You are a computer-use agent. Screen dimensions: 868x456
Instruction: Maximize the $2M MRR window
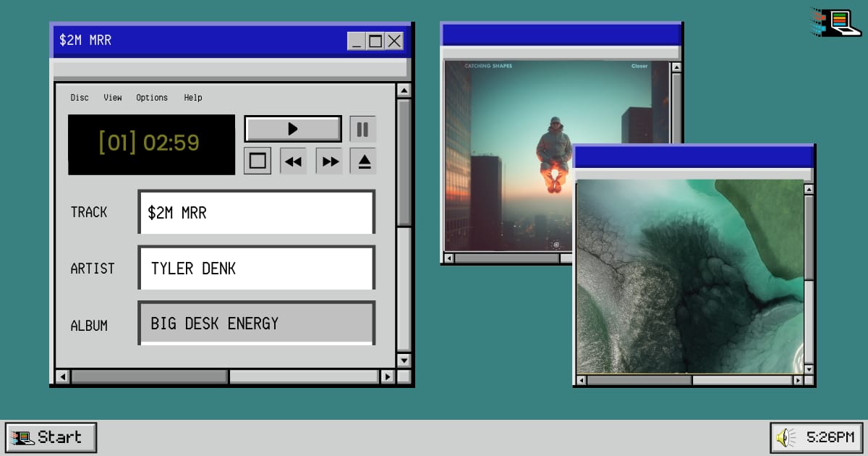(375, 41)
